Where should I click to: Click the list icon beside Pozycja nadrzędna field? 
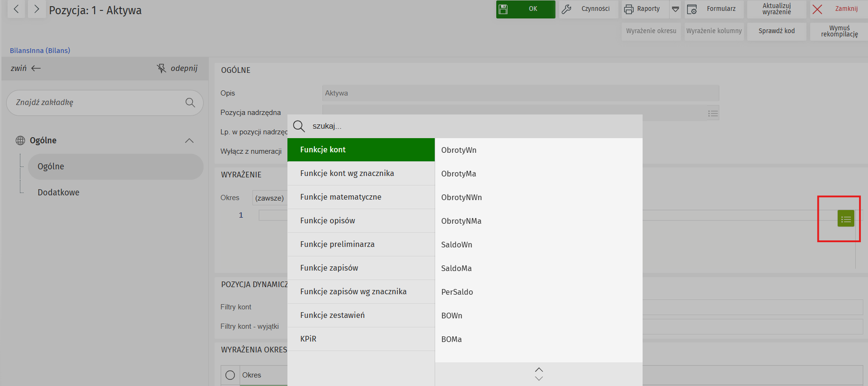coord(713,113)
